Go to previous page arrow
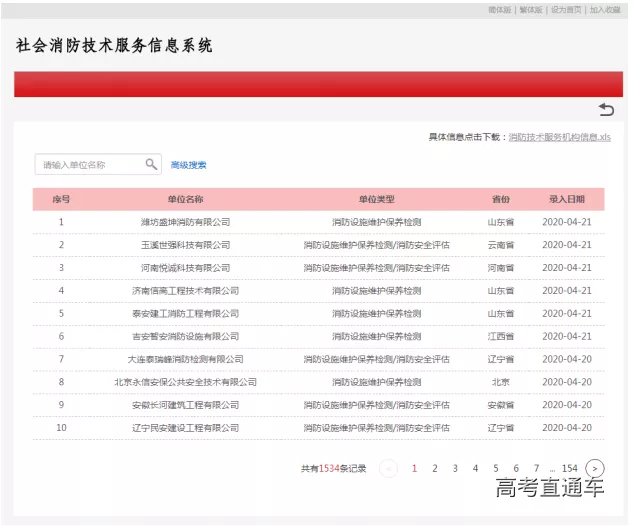Image resolution: width=633 pixels, height=527 pixels. (x=388, y=468)
